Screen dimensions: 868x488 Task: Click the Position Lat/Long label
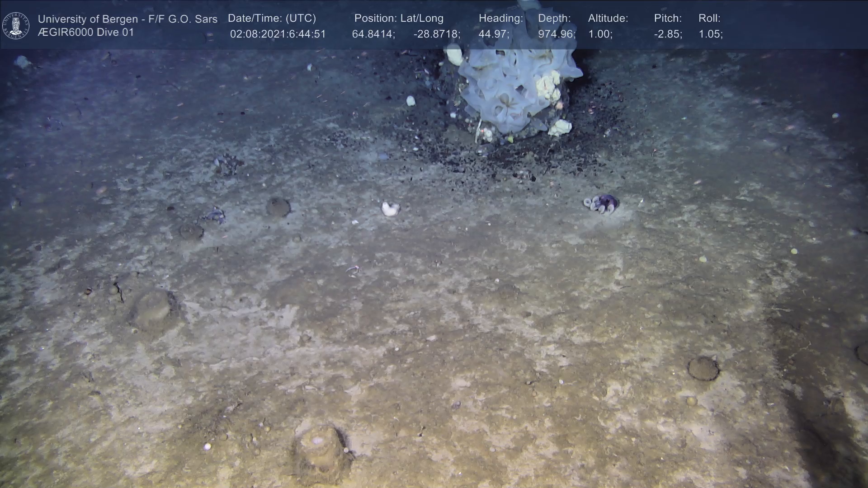point(398,19)
